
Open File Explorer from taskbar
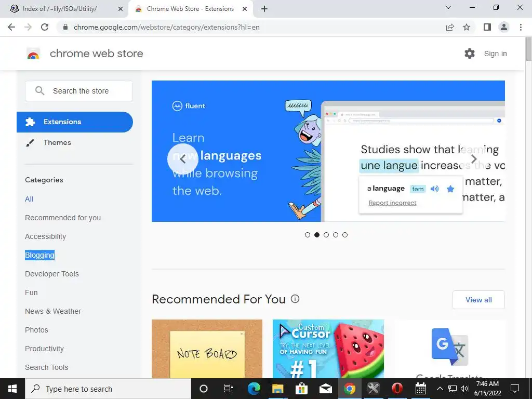tap(277, 389)
